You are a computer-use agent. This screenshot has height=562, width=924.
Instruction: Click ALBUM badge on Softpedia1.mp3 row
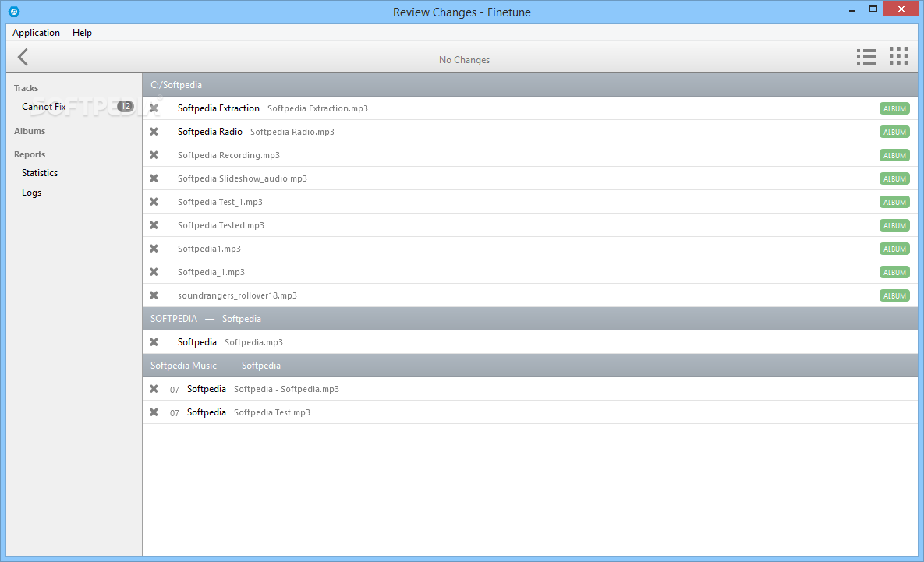pyautogui.click(x=894, y=249)
